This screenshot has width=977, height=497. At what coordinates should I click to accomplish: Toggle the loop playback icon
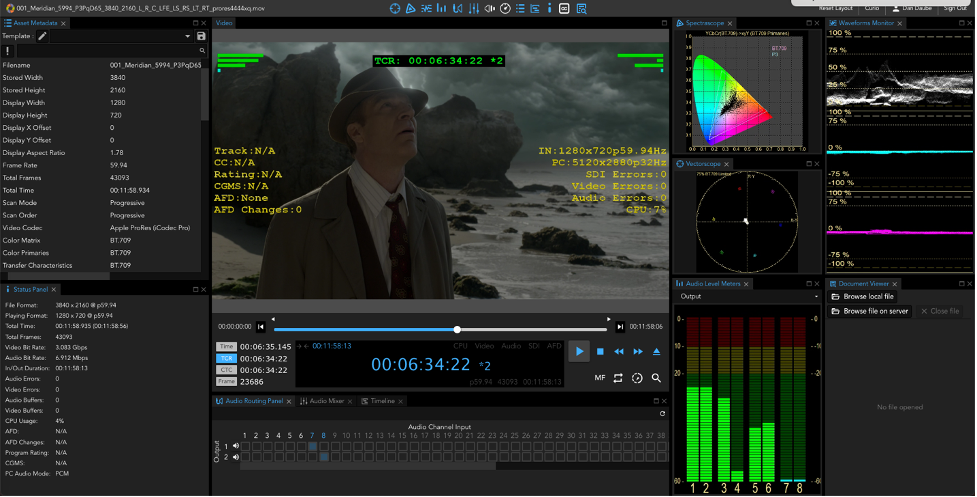(x=619, y=378)
